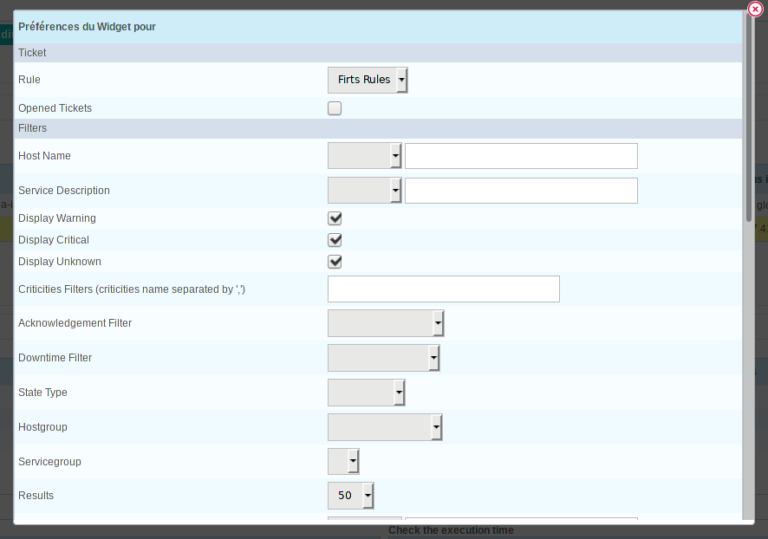768x539 pixels.
Task: Uncheck the Display Critical checkbox
Action: pyautogui.click(x=335, y=240)
